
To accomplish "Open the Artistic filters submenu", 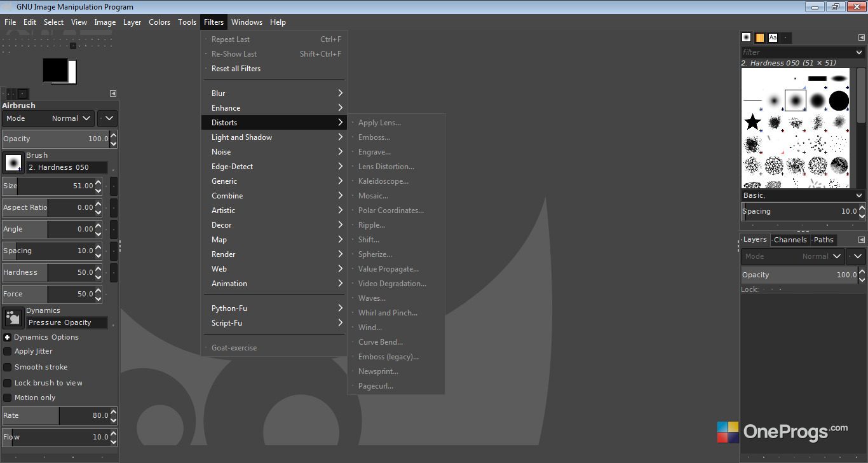I will point(275,210).
